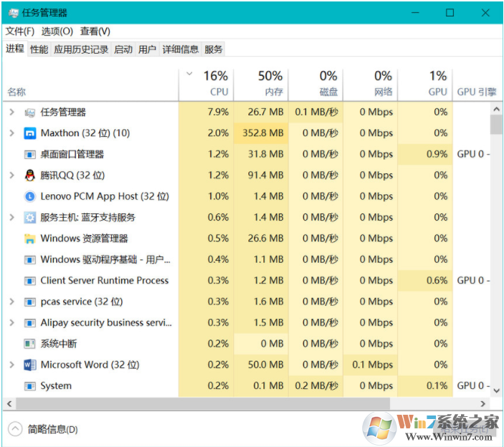Image resolution: width=504 pixels, height=447 pixels.
Task: Collapse details using 简略信息 arrow button
Action: point(15,429)
